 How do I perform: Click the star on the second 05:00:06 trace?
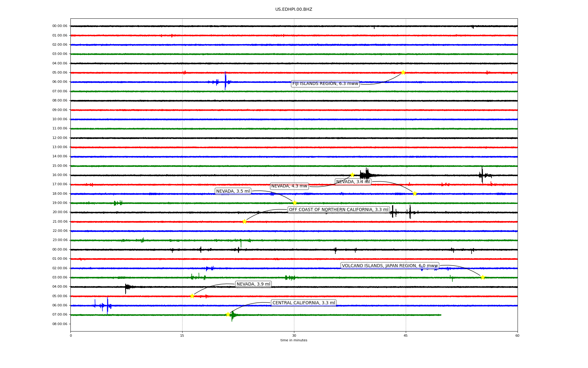pyautogui.click(x=192, y=296)
